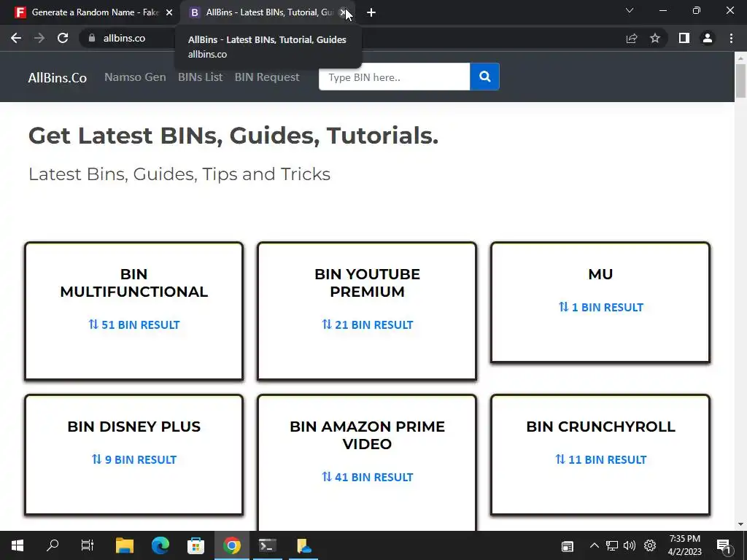Viewport: 747px width, 560px height.
Task: Open File Explorer from the taskbar
Action: coord(125,545)
